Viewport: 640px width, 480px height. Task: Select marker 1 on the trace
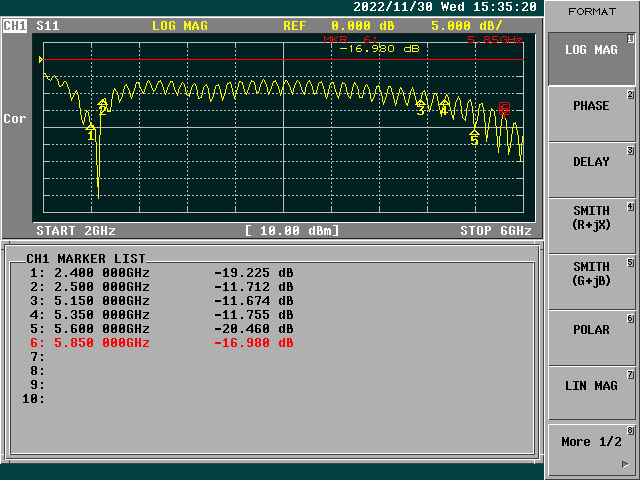pos(91,133)
